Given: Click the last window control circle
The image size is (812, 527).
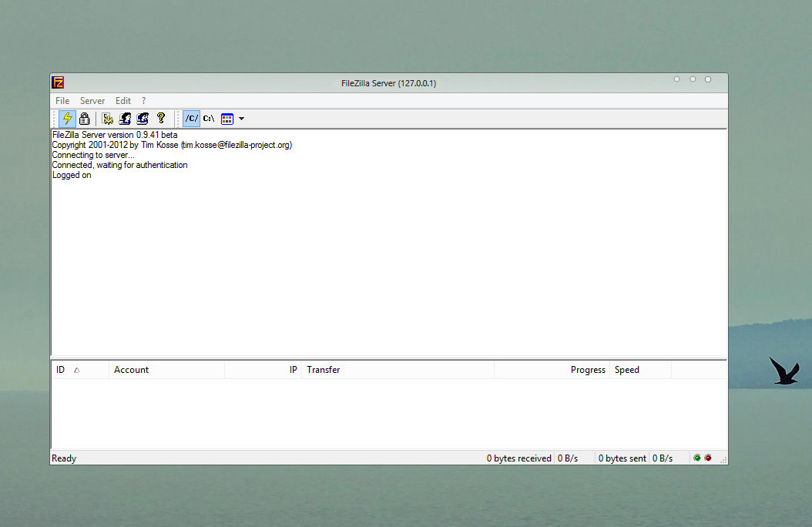Looking at the screenshot, I should pos(708,79).
